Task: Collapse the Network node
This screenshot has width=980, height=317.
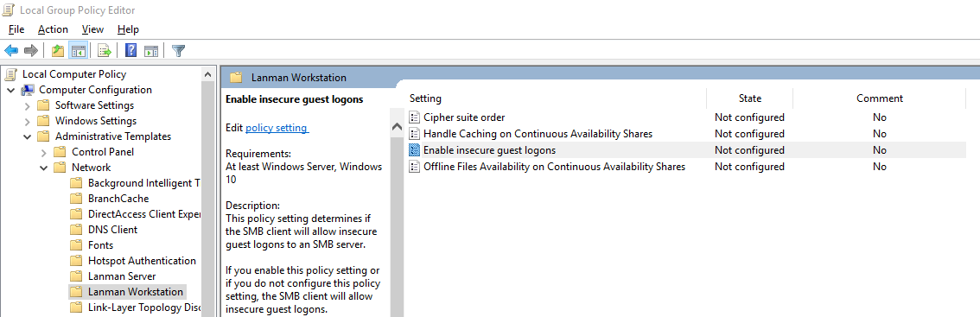Action: pos(44,168)
